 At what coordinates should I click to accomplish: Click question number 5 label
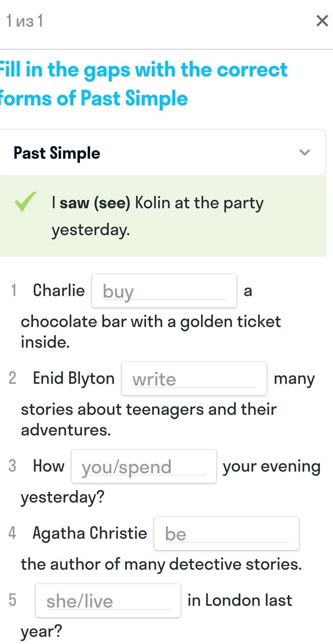tap(12, 600)
